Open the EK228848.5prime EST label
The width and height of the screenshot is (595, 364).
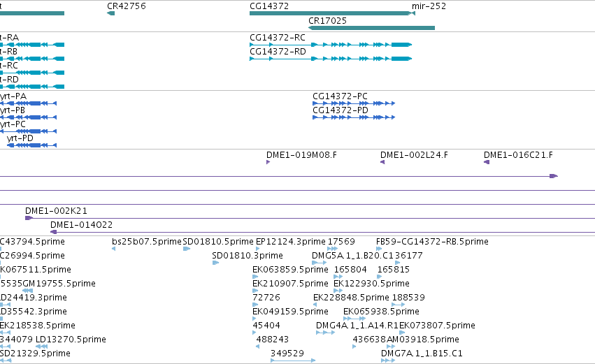352,298
